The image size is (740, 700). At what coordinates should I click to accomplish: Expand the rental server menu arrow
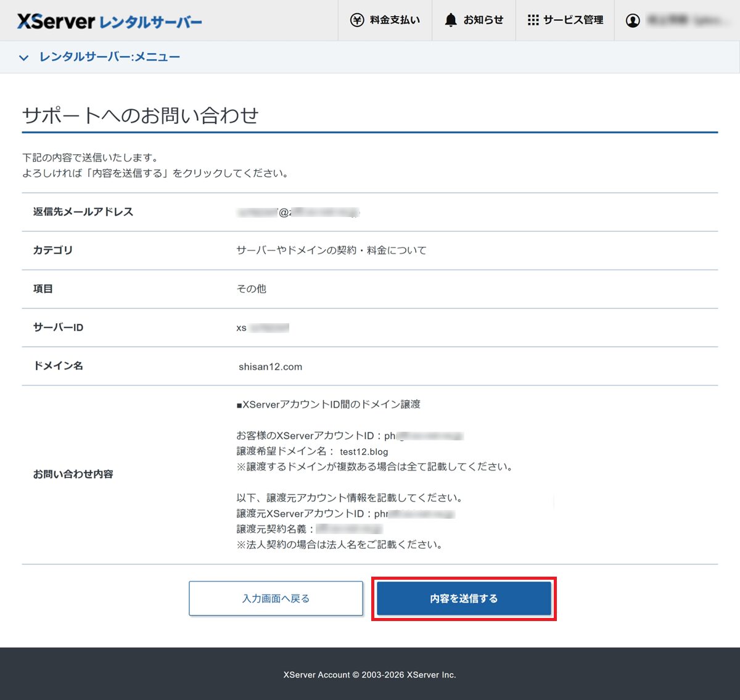coord(23,57)
